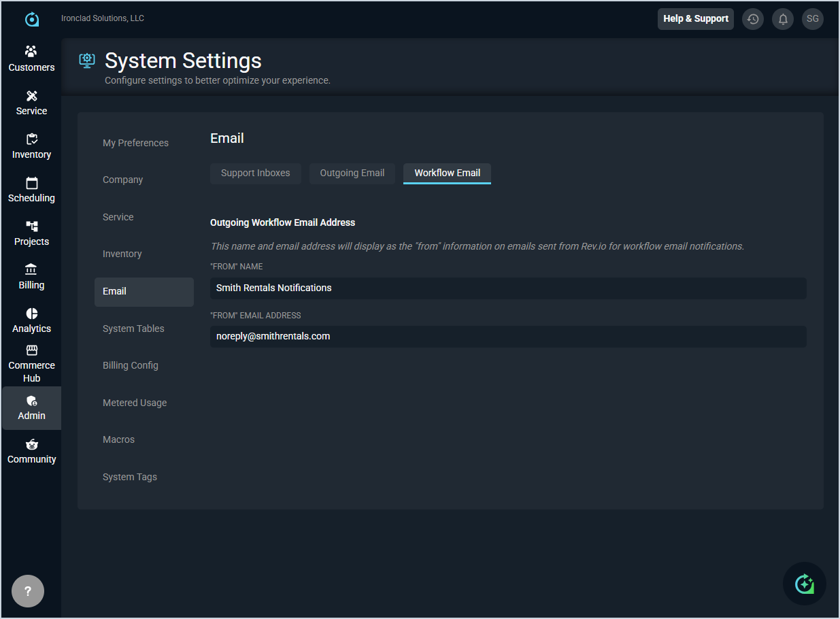The image size is (840, 619).
Task: Launch the AI assistant floating button
Action: tap(804, 584)
